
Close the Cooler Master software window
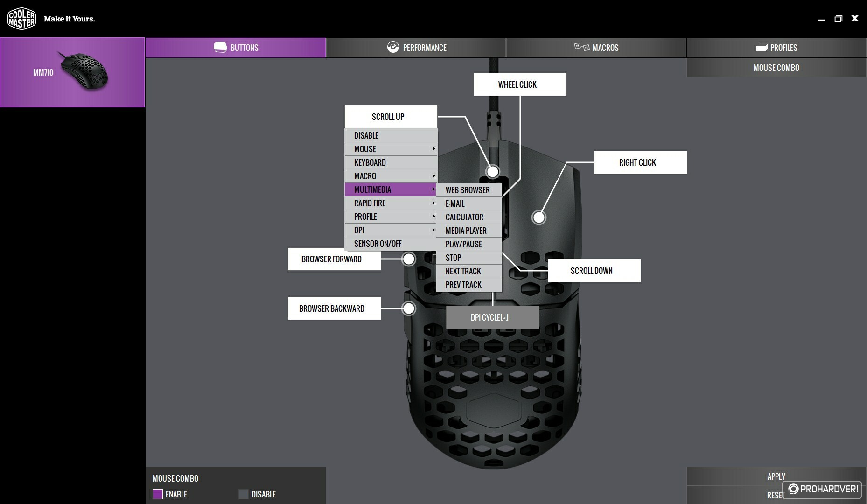point(855,18)
